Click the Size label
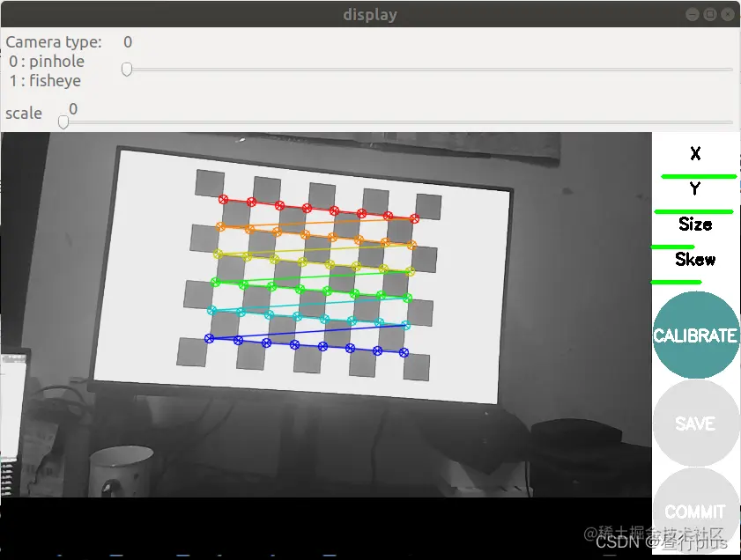 695,224
